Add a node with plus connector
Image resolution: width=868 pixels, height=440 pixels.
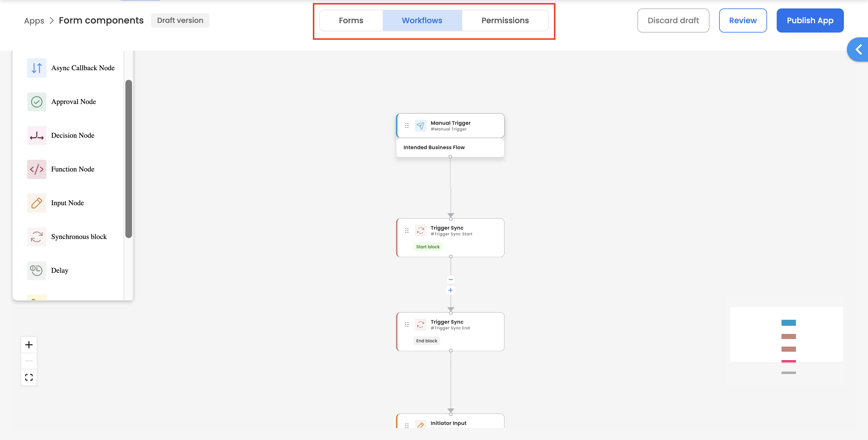point(451,290)
